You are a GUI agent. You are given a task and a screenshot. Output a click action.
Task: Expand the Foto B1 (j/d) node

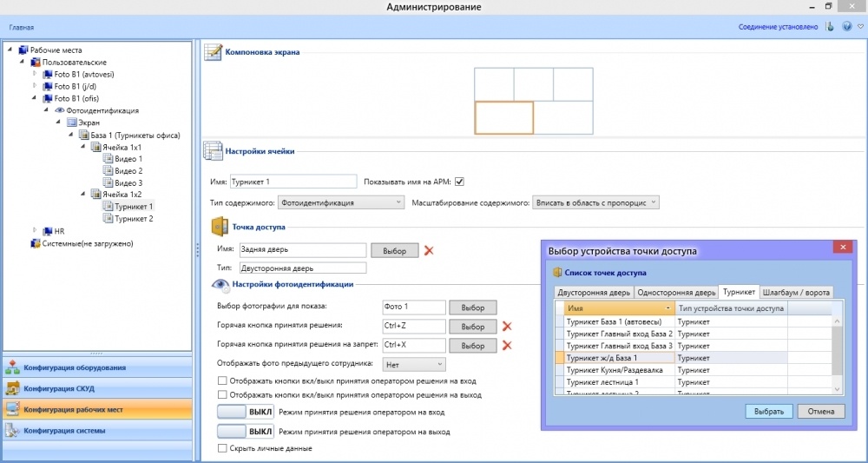(x=35, y=86)
